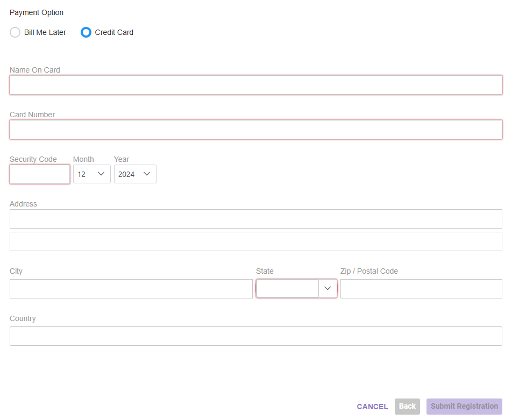
Task: Open the expiration Year dropdown
Action: (135, 174)
